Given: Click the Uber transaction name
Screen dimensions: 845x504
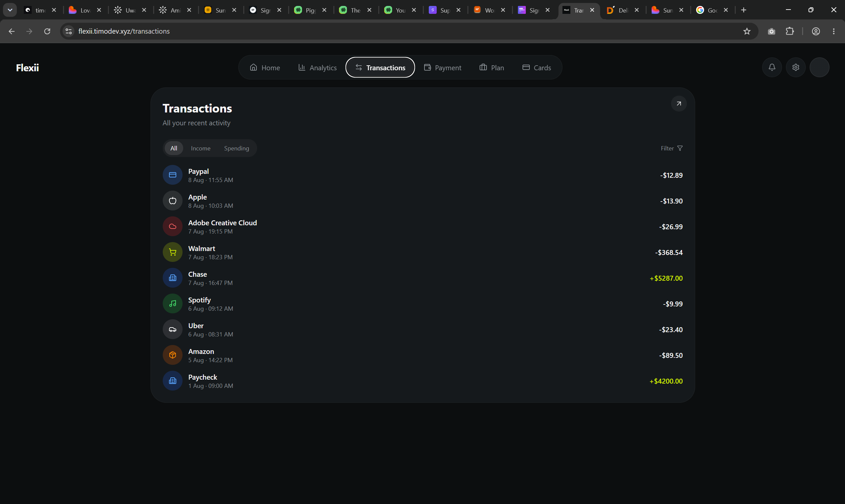Looking at the screenshot, I should point(196,326).
